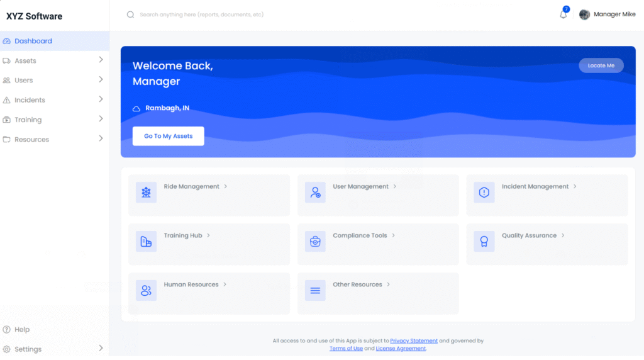Viewport: 644px width, 360px height.
Task: Click the Locate Me button
Action: [x=601, y=65]
